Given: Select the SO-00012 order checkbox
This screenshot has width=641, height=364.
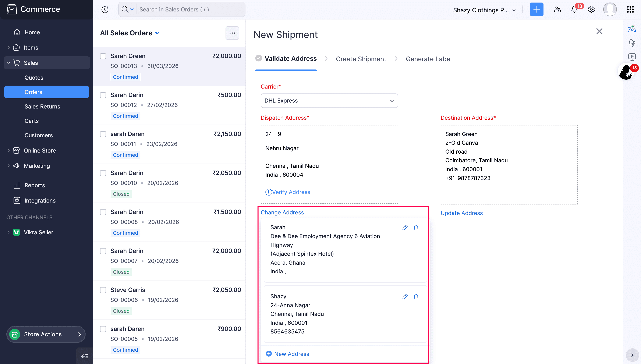Looking at the screenshot, I should point(103,95).
